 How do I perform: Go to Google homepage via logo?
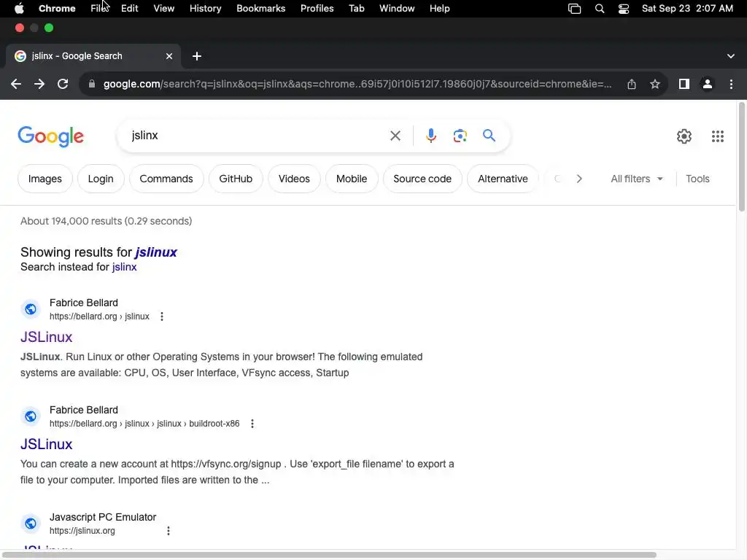click(x=51, y=136)
